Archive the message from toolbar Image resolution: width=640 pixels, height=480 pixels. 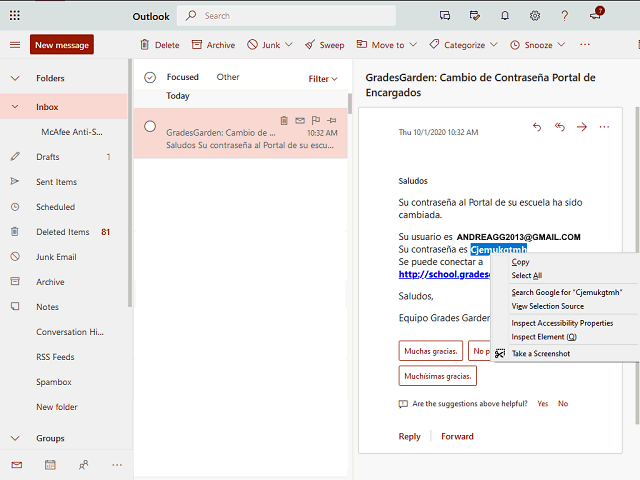tap(213, 44)
